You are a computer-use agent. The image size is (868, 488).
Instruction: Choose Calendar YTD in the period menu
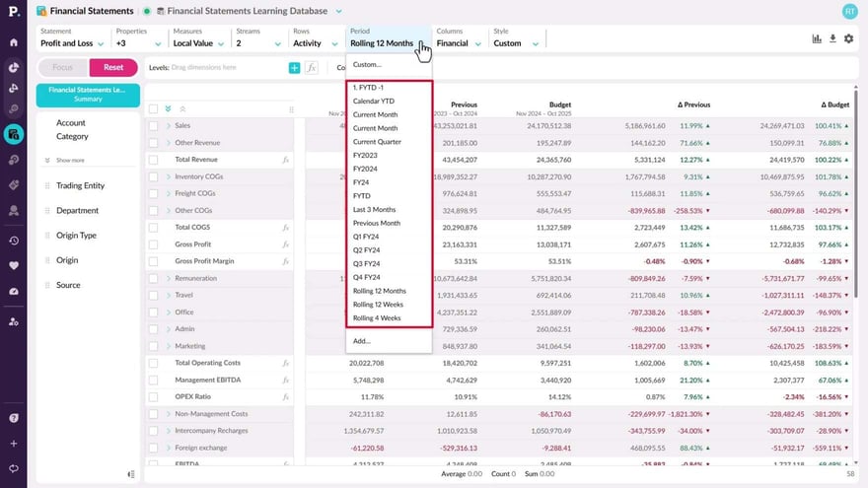(374, 101)
